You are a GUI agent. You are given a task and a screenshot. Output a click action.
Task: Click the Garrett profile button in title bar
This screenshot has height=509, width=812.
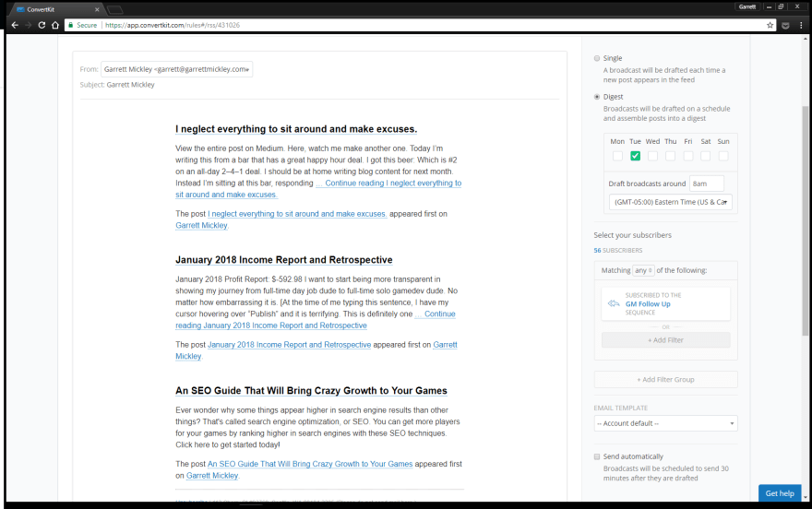(747, 6)
